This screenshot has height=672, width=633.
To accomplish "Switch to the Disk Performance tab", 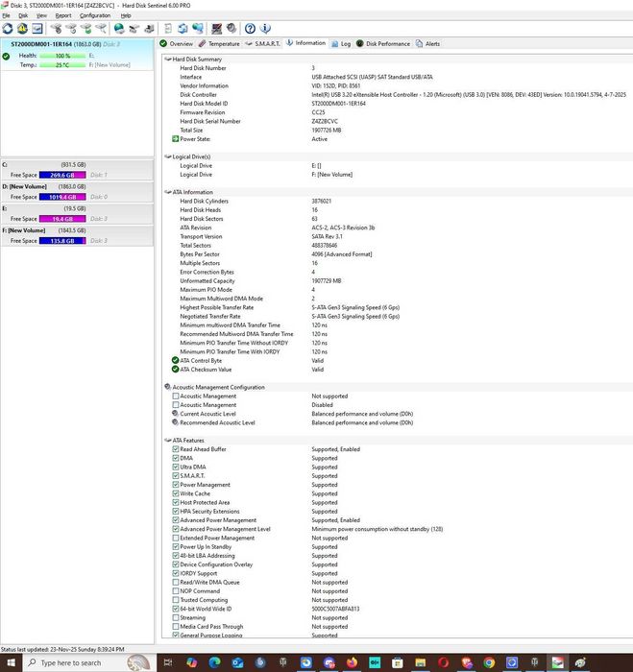I will 383,44.
